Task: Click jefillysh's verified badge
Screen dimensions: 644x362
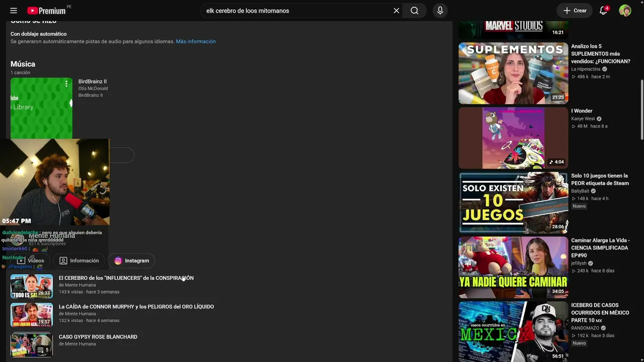Action: pos(591,263)
